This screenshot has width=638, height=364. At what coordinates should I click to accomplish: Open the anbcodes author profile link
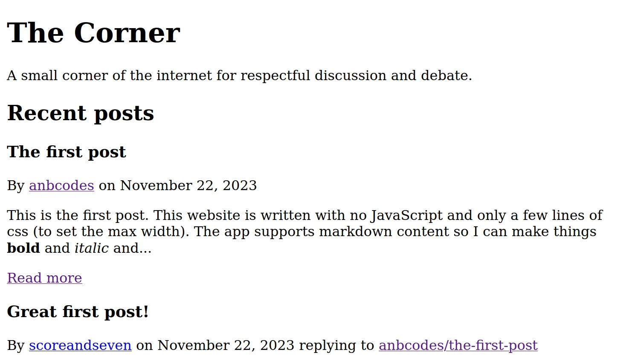[61, 186]
